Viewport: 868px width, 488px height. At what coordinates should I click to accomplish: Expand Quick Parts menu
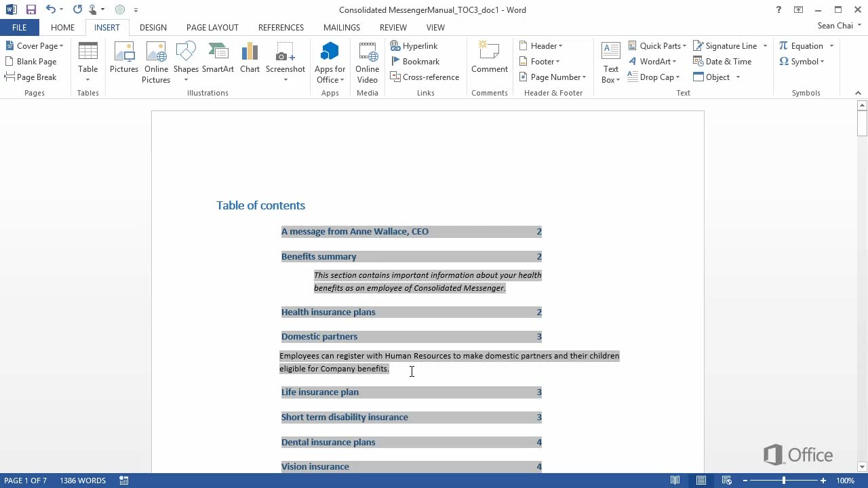(x=657, y=45)
